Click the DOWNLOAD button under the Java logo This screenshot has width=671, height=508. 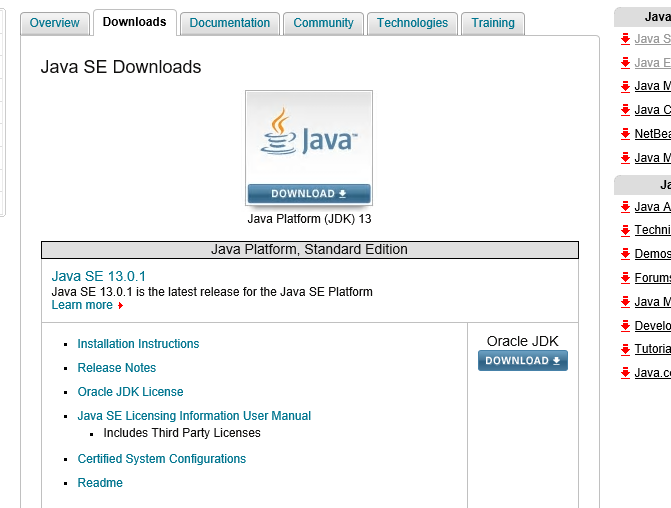pos(309,194)
